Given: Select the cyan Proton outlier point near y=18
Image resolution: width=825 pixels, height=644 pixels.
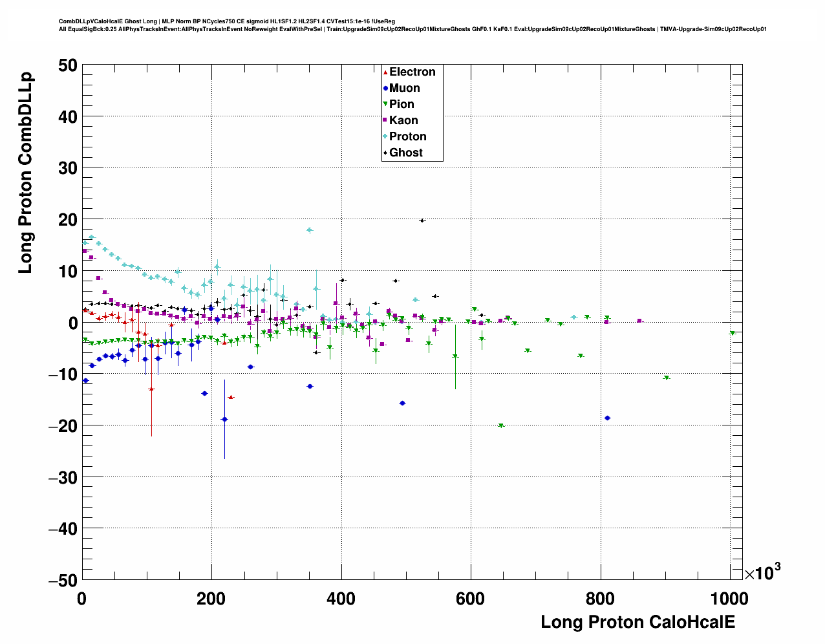Looking at the screenshot, I should tap(310, 230).
